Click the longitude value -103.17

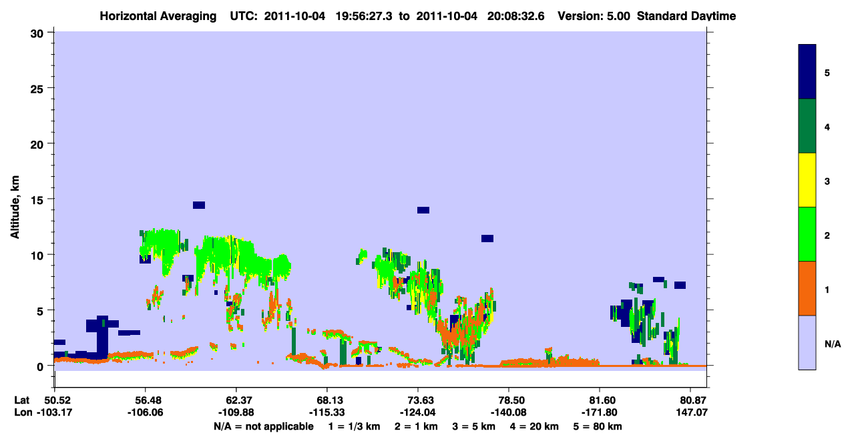pos(54,413)
